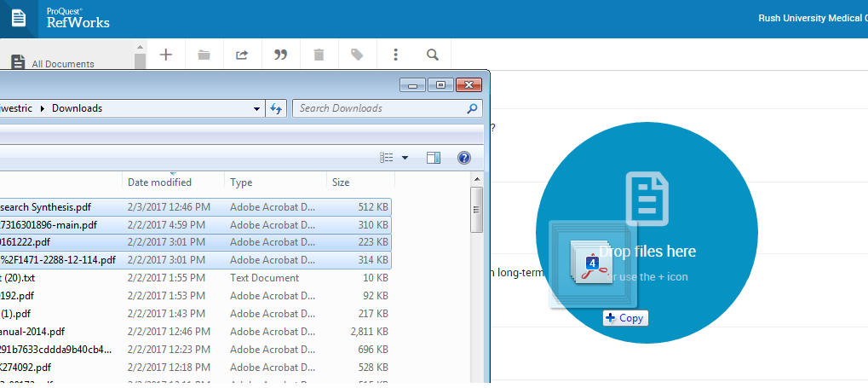The height and width of the screenshot is (388, 868).
Task: Click the 2,811 KB size cell
Action: pyautogui.click(x=369, y=332)
